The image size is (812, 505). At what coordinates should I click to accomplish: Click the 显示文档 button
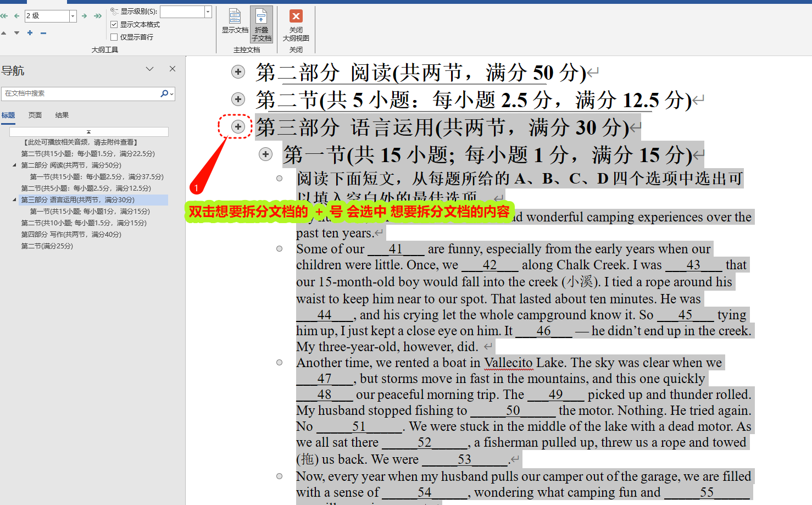tap(235, 23)
